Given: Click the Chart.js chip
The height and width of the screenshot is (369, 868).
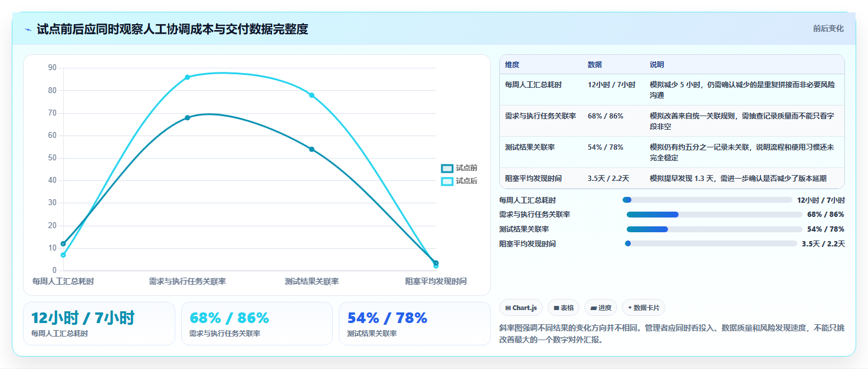Looking at the screenshot, I should 521,308.
